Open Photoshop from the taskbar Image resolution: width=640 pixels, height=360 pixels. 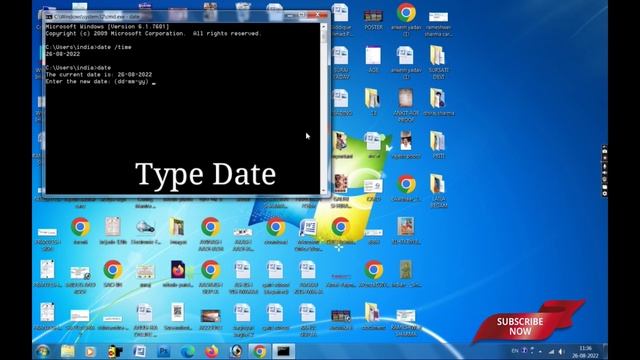pos(164,351)
